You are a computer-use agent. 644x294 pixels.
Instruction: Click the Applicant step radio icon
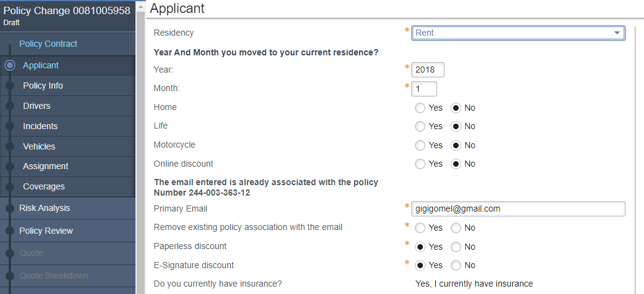point(10,65)
